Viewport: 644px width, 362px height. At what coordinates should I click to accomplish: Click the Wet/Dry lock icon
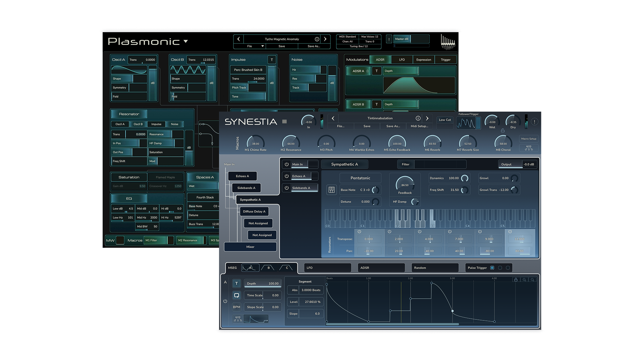pyautogui.click(x=502, y=130)
